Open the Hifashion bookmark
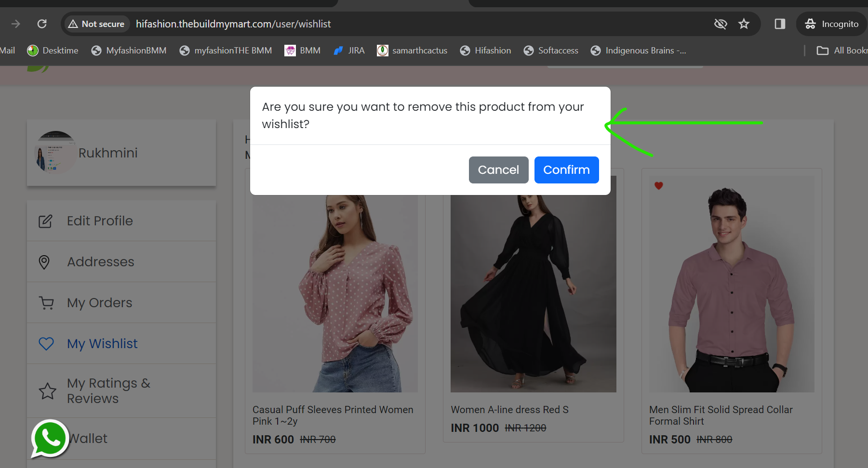This screenshot has height=468, width=868. click(x=485, y=51)
